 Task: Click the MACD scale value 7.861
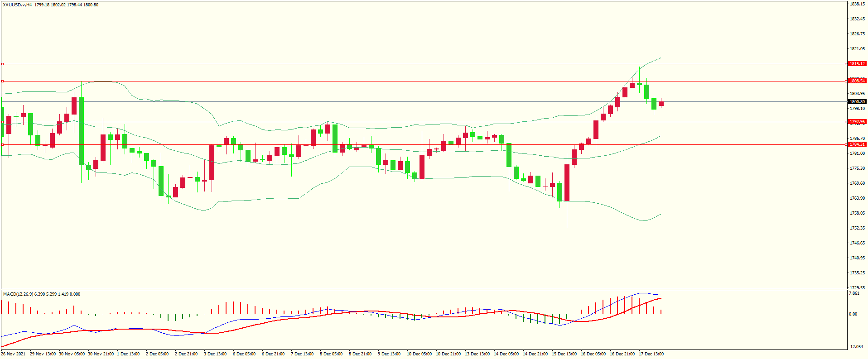pyautogui.click(x=854, y=293)
